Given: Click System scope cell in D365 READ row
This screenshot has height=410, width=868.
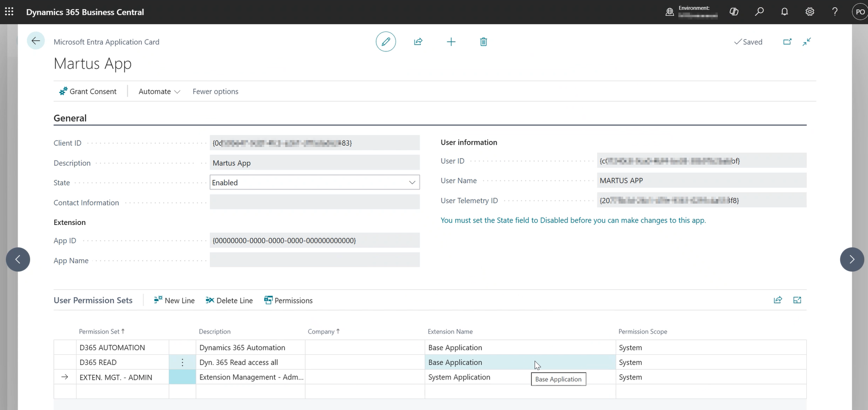Looking at the screenshot, I should [711, 362].
